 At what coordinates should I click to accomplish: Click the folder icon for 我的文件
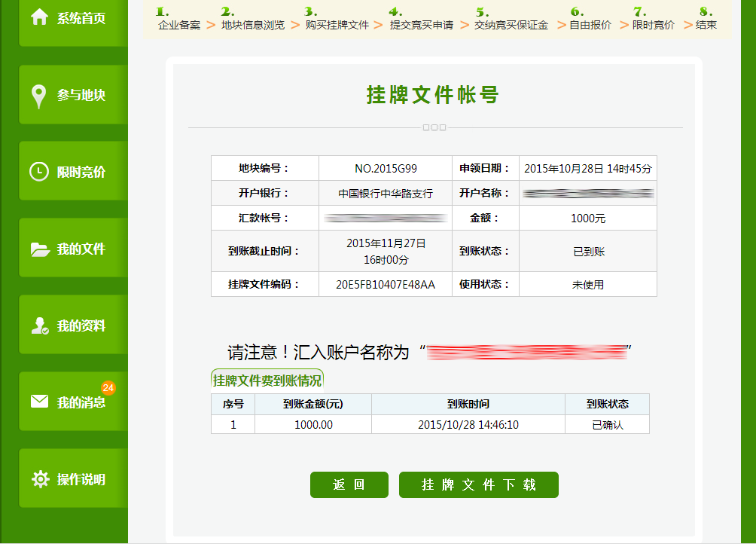(39, 249)
